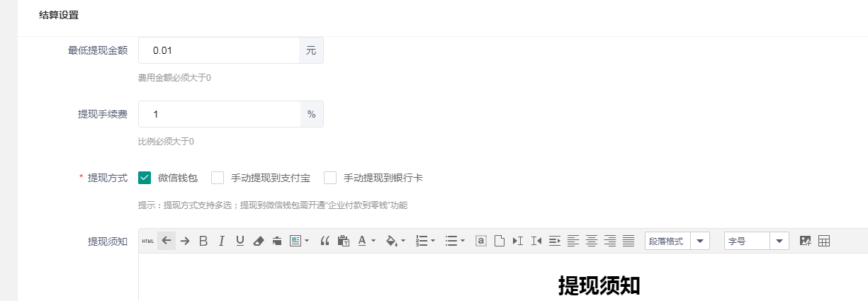868x301 pixels.
Task: Click the hint text 费用金额必须大于0
Action: 174,78
